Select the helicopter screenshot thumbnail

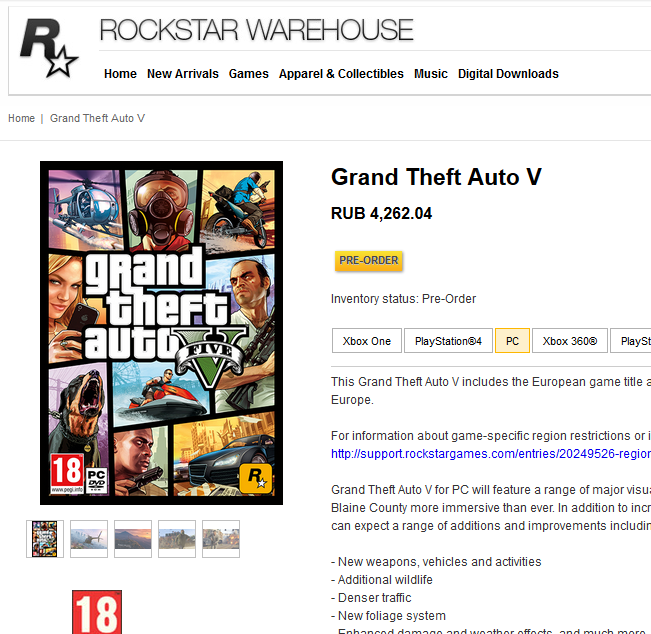(89, 539)
